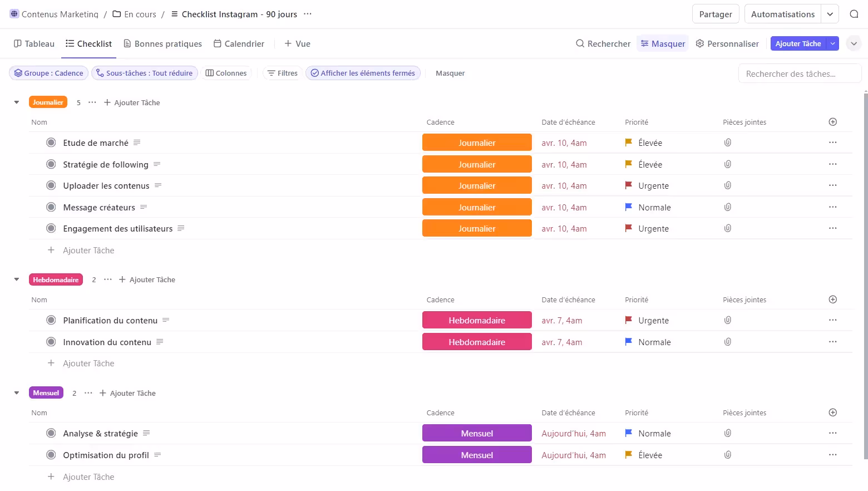Switch to the Calendrier tab
The image size is (868, 491).
tap(239, 43)
